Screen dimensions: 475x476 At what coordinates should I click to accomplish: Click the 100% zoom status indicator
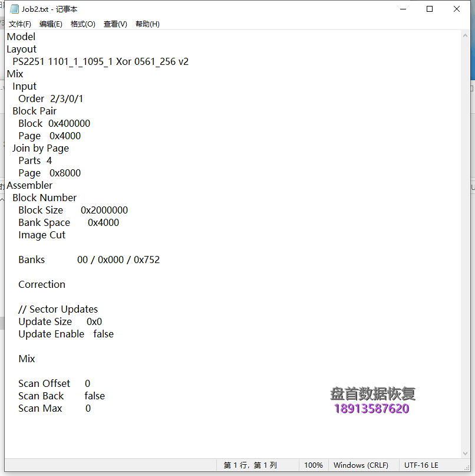313,465
